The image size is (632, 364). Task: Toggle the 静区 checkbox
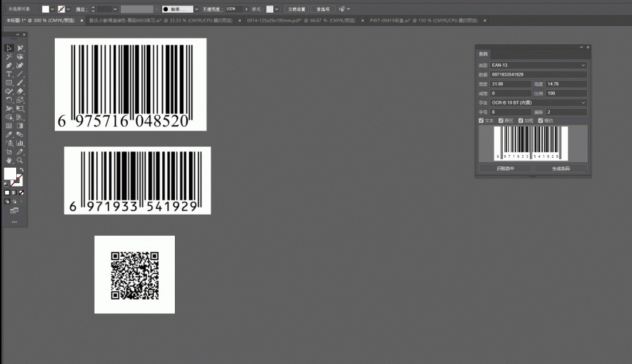tap(501, 121)
